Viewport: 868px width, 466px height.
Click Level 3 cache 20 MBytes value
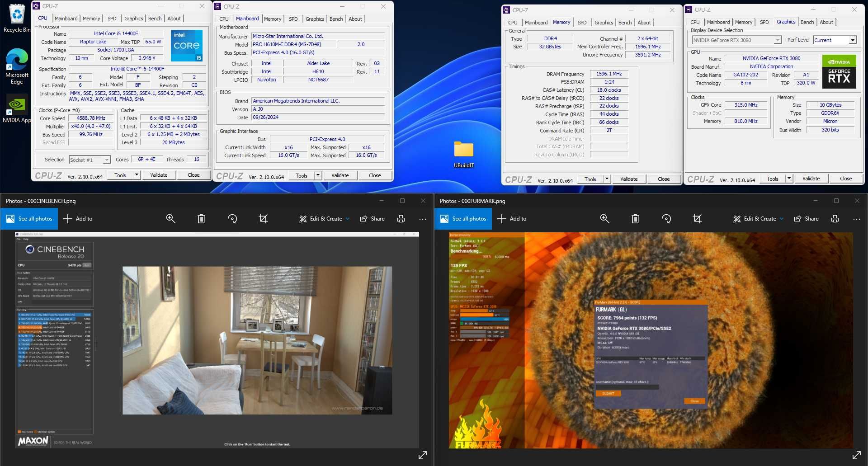click(173, 143)
